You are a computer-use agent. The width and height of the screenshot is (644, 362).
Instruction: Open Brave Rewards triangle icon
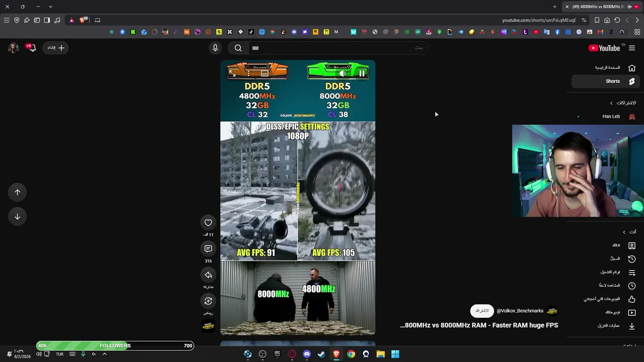[71, 20]
